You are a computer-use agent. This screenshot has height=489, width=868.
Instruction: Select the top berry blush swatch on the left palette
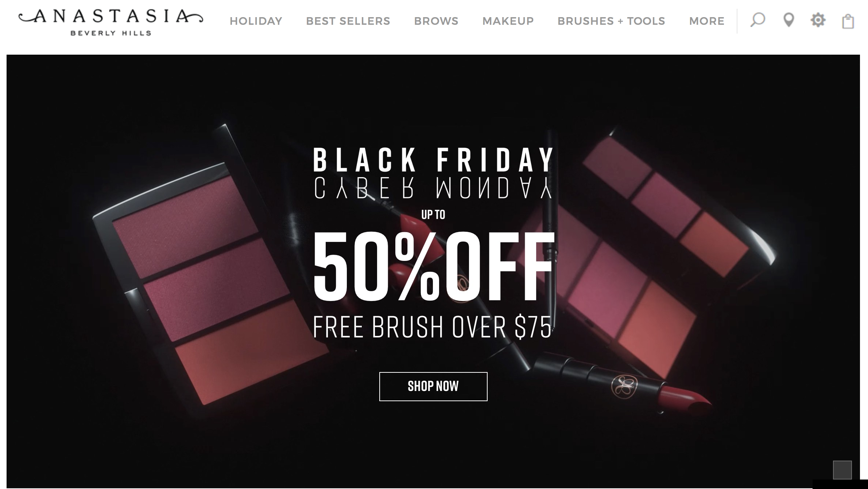tap(186, 226)
